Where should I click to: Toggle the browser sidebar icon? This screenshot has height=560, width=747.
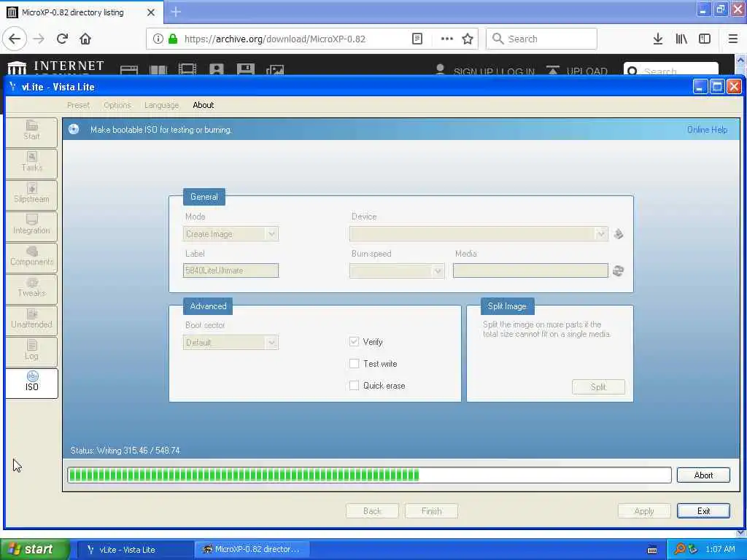705,39
